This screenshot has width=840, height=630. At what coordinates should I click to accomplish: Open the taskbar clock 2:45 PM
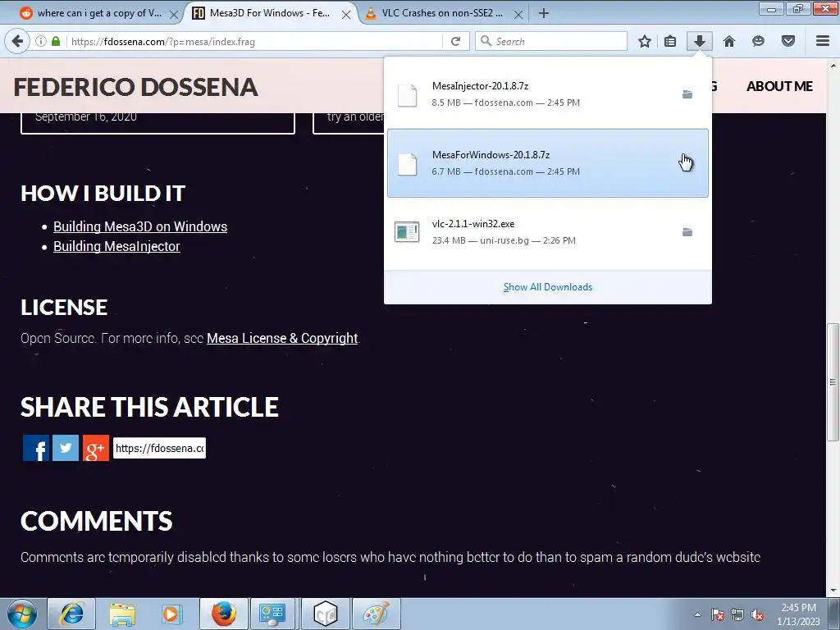(x=798, y=614)
